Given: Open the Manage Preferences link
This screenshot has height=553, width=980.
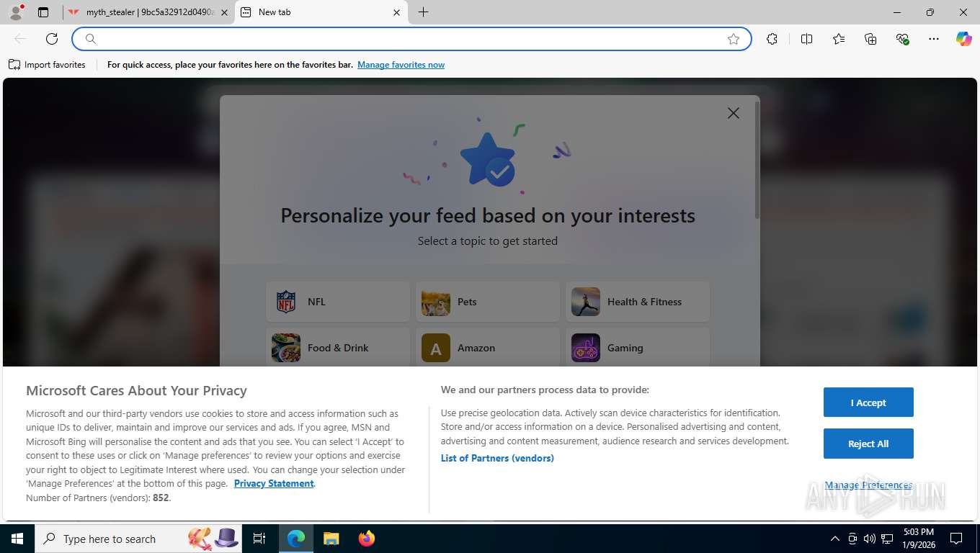Looking at the screenshot, I should pyautogui.click(x=868, y=485).
